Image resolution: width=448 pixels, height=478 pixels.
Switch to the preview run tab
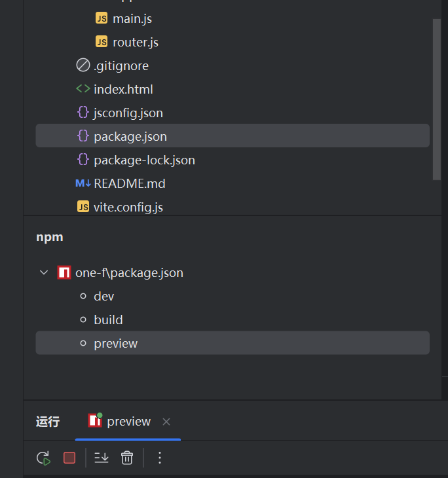128,422
